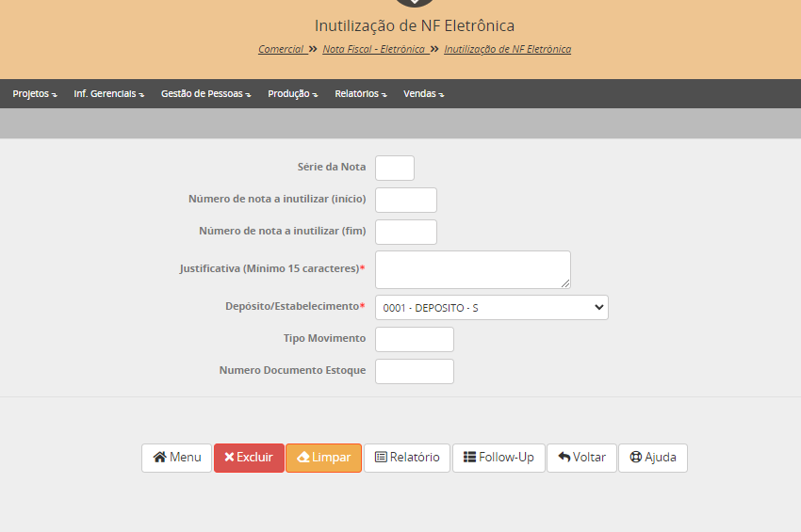Focus the Série da Nota field
The image size is (801, 532).
point(394,168)
